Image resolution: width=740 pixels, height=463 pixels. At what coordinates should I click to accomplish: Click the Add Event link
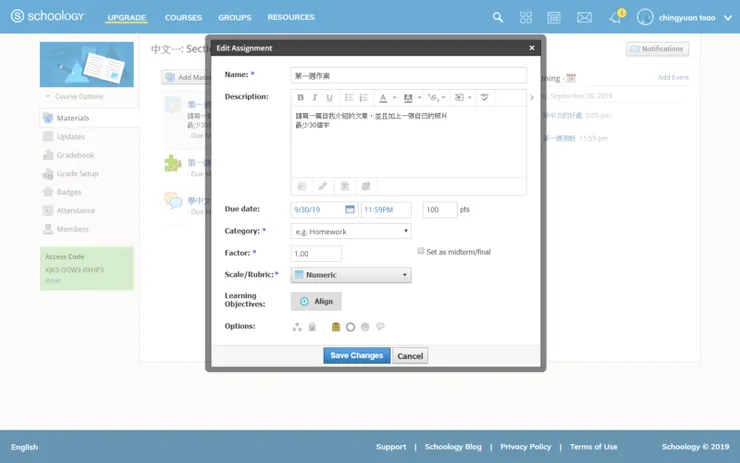(673, 77)
